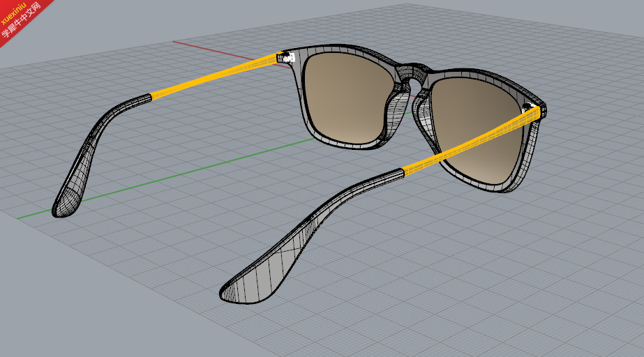Pick the left hinge near yellow arm
Screen dimensions: 644x357
click(x=286, y=57)
